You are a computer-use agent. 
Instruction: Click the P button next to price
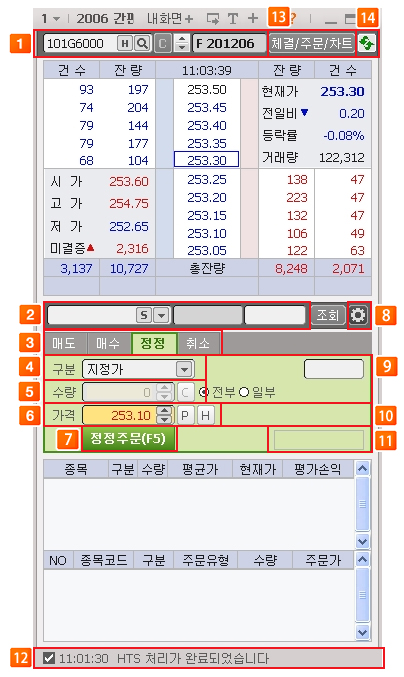point(185,415)
